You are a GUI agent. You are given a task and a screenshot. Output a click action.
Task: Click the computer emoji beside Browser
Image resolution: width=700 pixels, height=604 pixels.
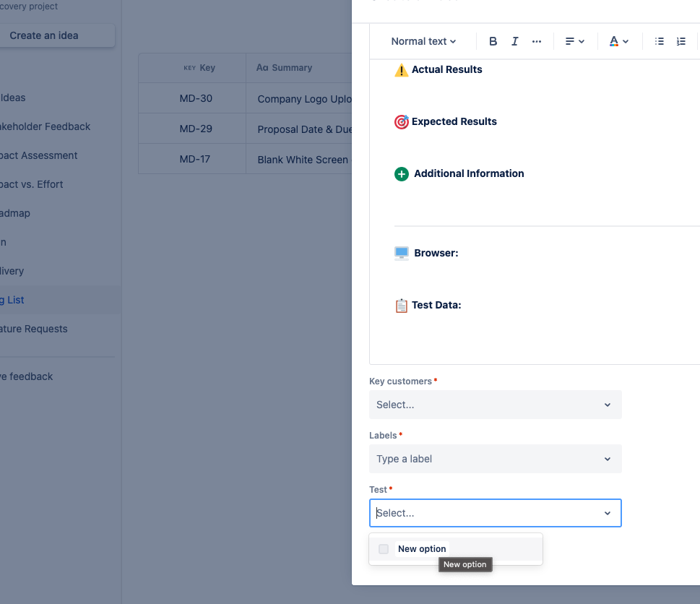pyautogui.click(x=402, y=253)
